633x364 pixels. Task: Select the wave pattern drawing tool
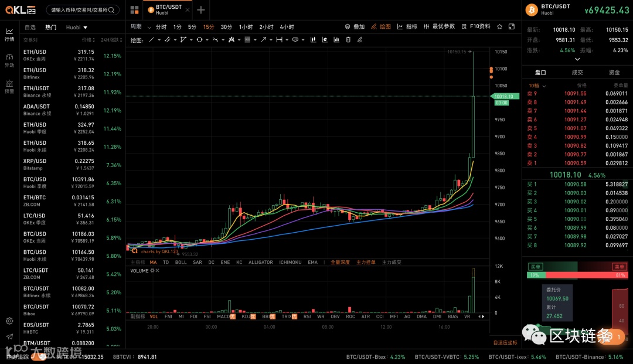[x=215, y=39]
